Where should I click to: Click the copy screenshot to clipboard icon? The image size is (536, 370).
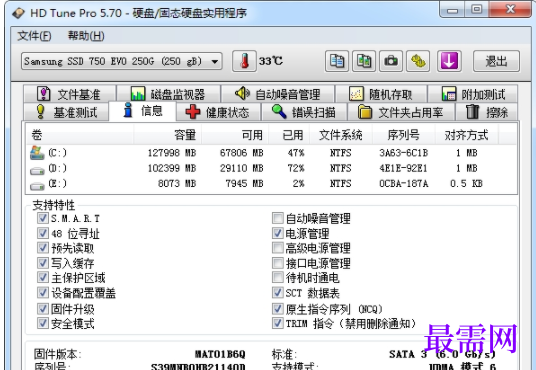coord(364,62)
